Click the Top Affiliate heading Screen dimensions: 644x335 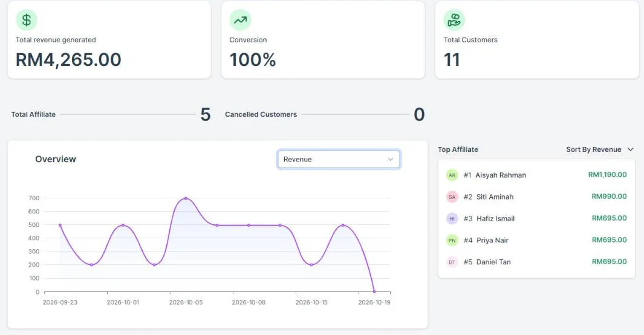coord(458,149)
